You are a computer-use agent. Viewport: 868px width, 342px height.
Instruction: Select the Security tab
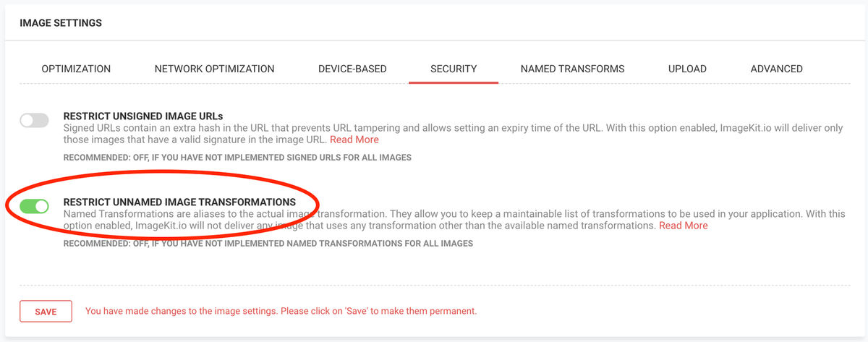tap(454, 69)
